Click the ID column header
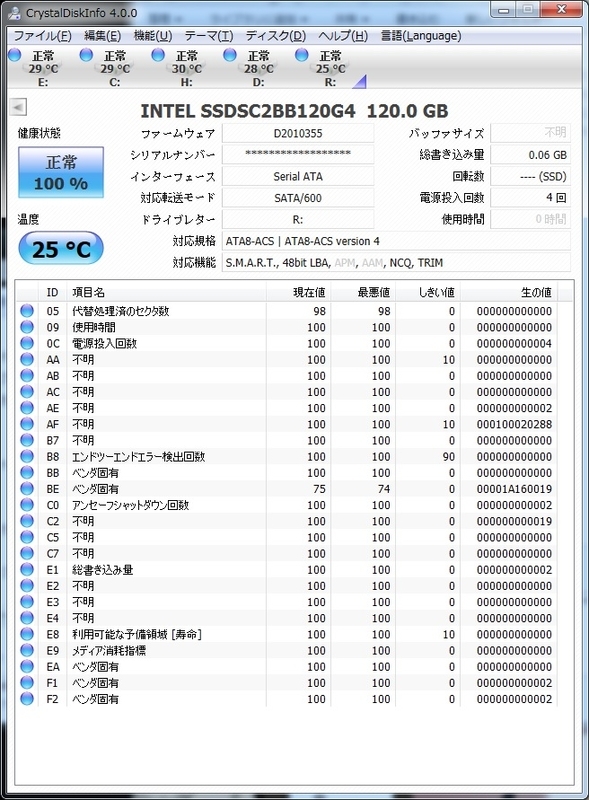The width and height of the screenshot is (589, 800). pyautogui.click(x=53, y=292)
